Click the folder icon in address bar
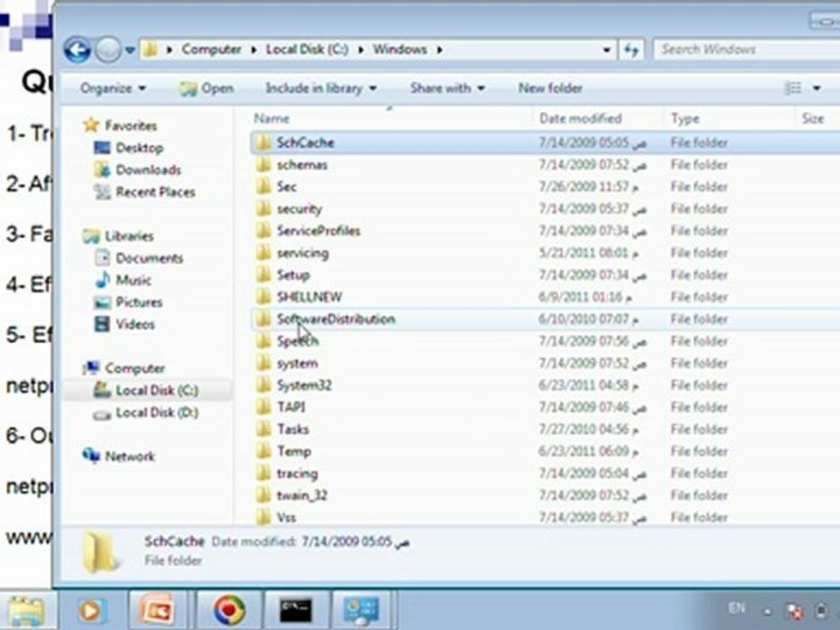The image size is (840, 630). click(150, 50)
